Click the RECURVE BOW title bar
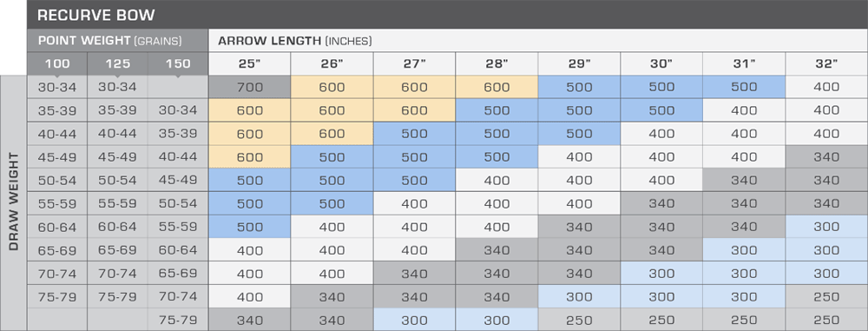This screenshot has height=331, width=868. point(447,15)
